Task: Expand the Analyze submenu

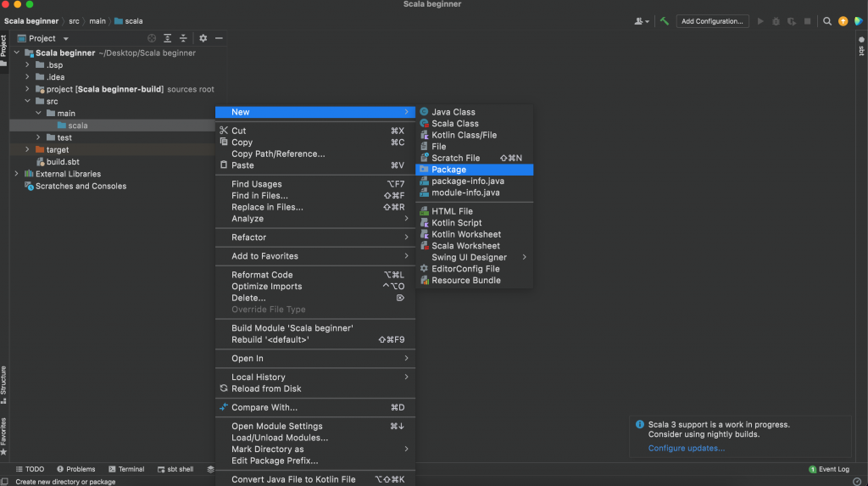Action: [315, 219]
